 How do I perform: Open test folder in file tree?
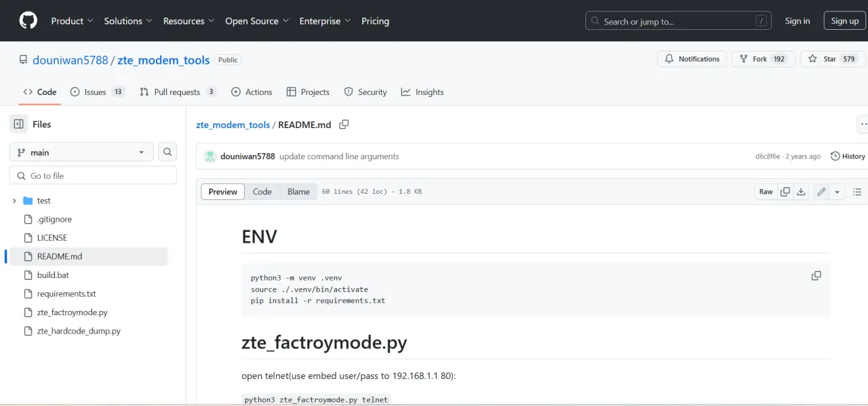pyautogui.click(x=44, y=201)
